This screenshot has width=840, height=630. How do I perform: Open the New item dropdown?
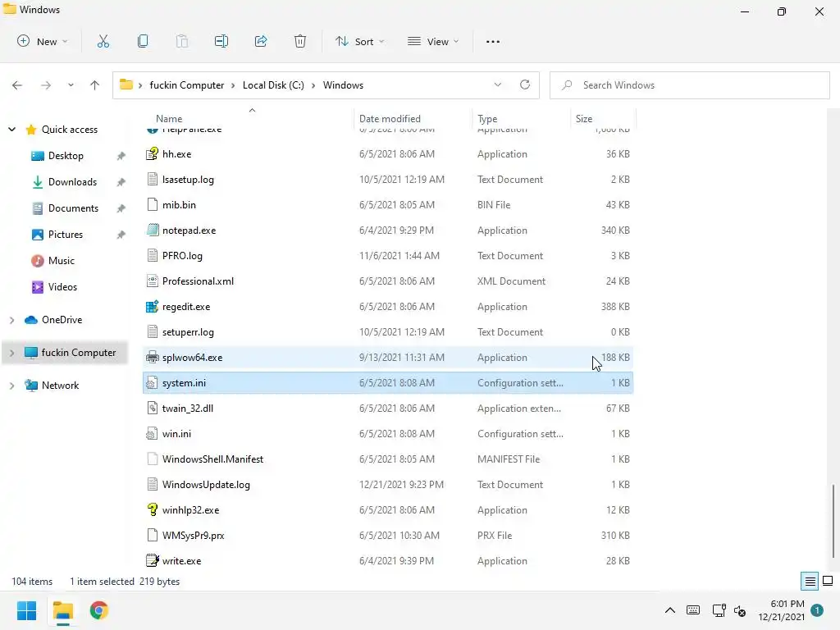43,41
